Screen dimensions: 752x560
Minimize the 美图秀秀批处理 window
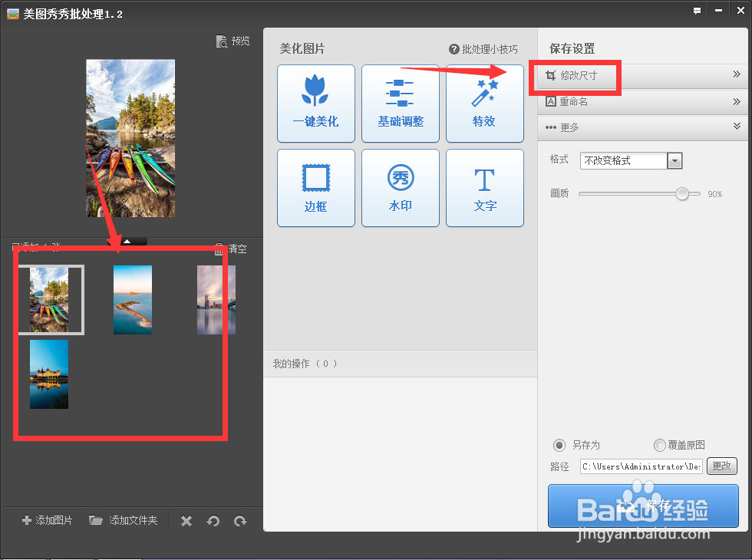click(718, 11)
